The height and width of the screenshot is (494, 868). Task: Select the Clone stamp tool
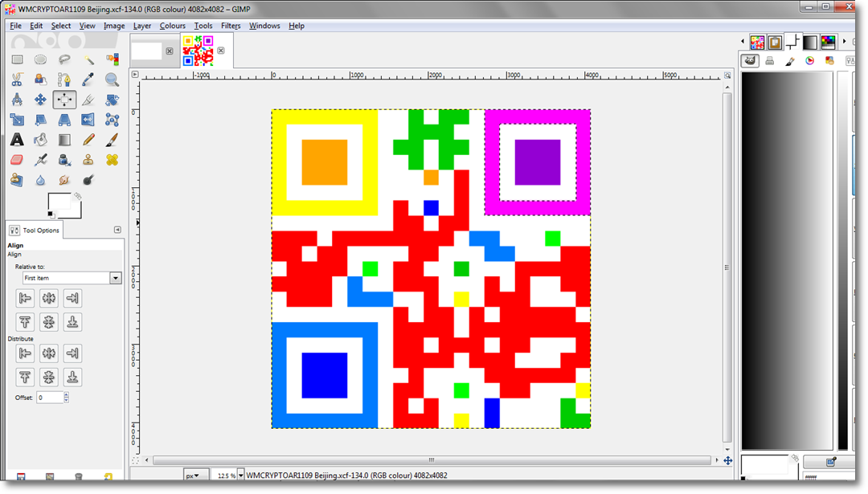(x=88, y=160)
